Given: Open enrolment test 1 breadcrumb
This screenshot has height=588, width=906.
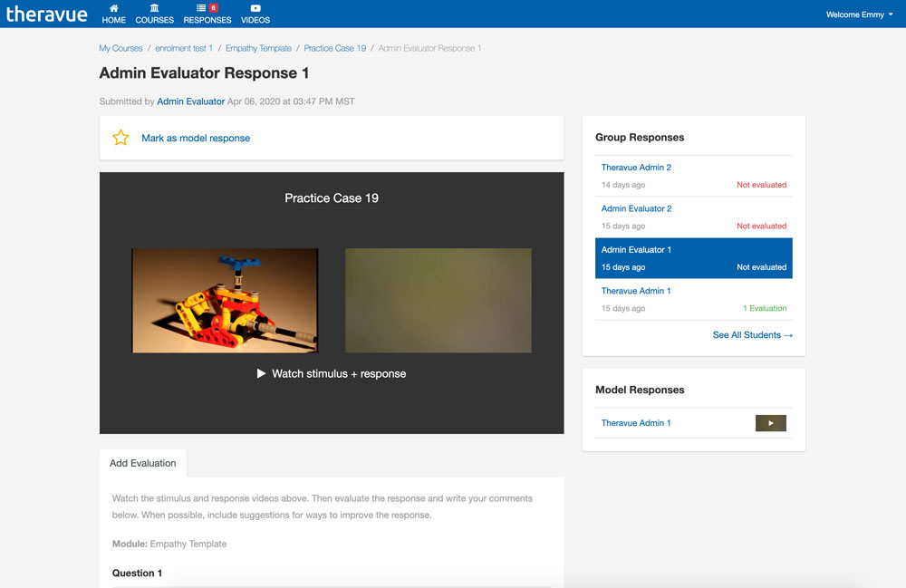Looking at the screenshot, I should click(x=184, y=49).
